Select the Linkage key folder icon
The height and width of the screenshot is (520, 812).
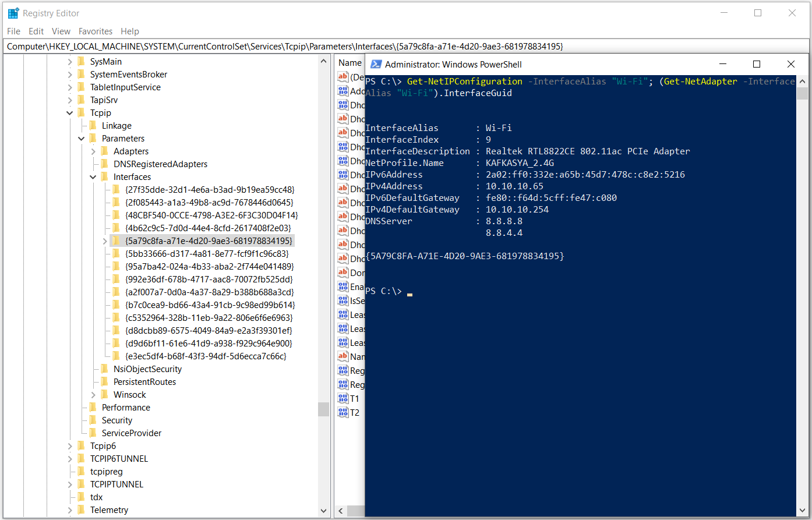click(x=93, y=126)
